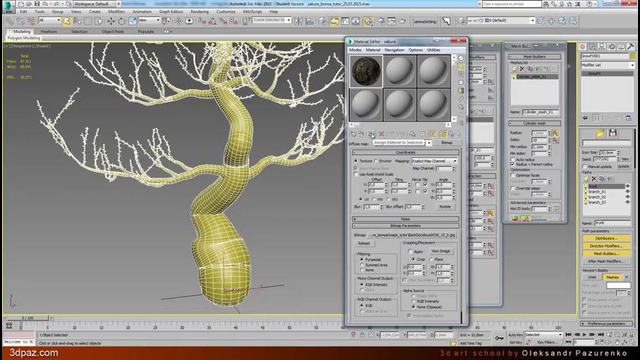640x360 pixels.
Task: Switch to the Freeform ribbon tab
Action: point(49,31)
